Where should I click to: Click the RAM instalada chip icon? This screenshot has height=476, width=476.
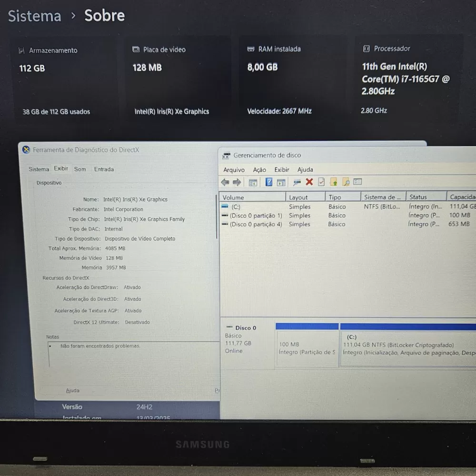251,49
